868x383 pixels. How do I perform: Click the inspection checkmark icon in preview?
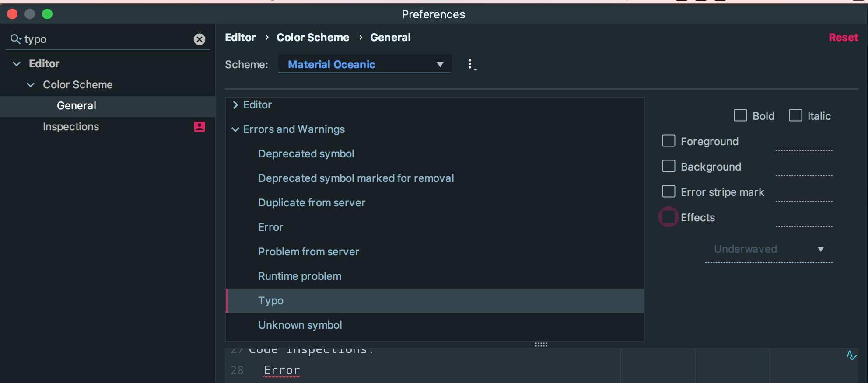(851, 355)
